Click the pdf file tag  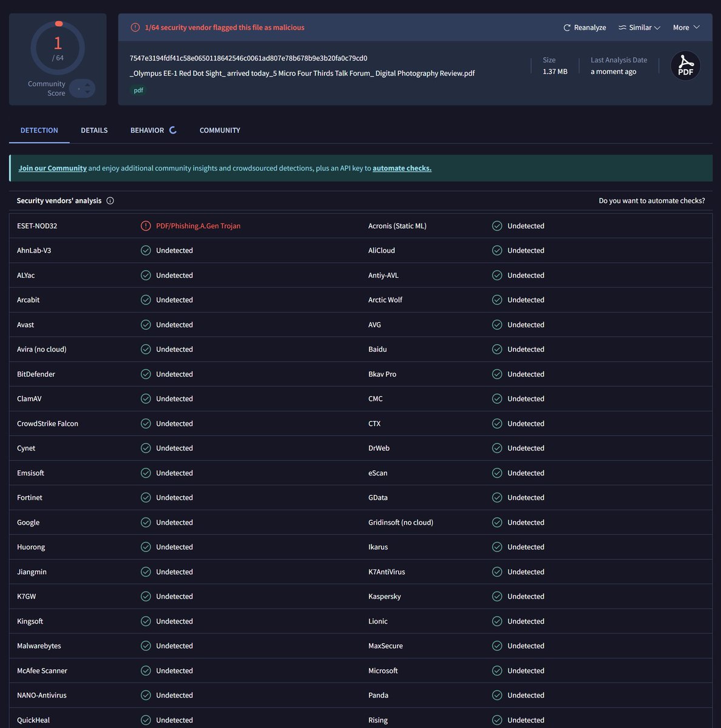point(138,90)
